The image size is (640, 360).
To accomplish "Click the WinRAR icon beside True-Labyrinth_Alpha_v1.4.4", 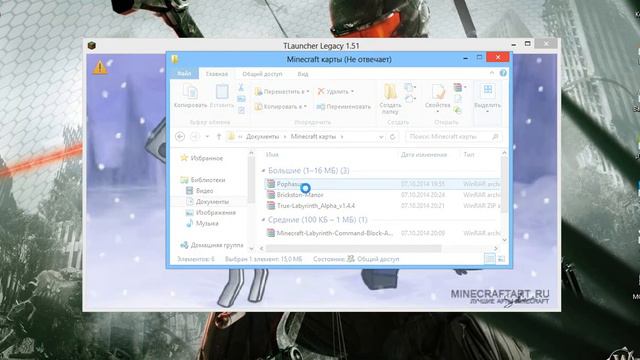I will click(x=271, y=205).
